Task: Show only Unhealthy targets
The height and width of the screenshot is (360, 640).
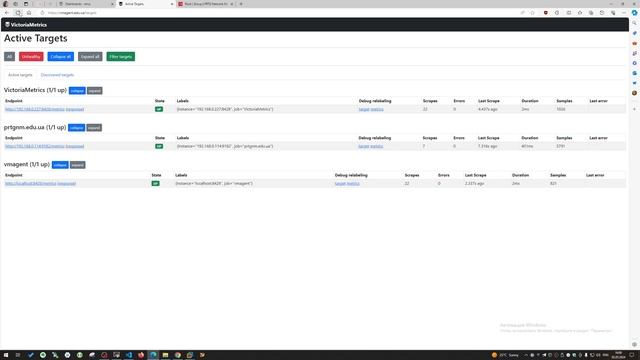Action: coord(31,57)
